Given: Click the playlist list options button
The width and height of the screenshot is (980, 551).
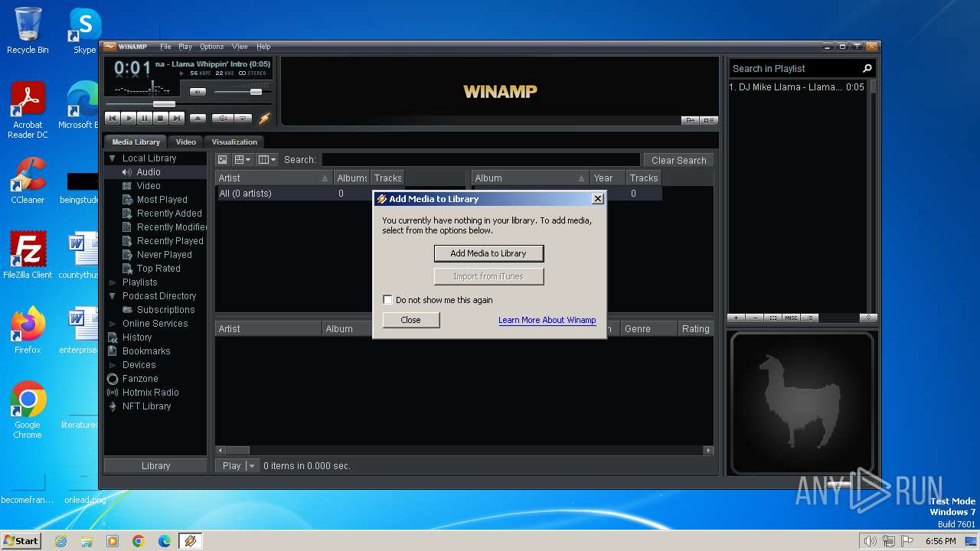Looking at the screenshot, I should [x=810, y=318].
